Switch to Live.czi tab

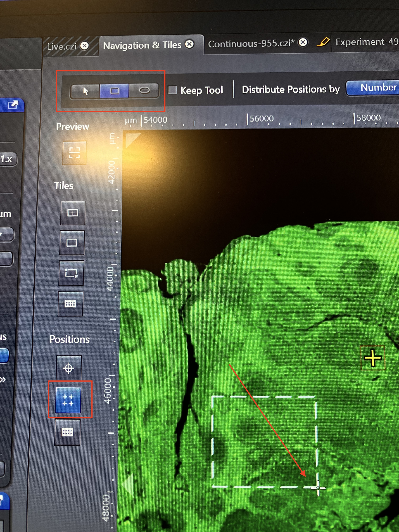(x=62, y=46)
